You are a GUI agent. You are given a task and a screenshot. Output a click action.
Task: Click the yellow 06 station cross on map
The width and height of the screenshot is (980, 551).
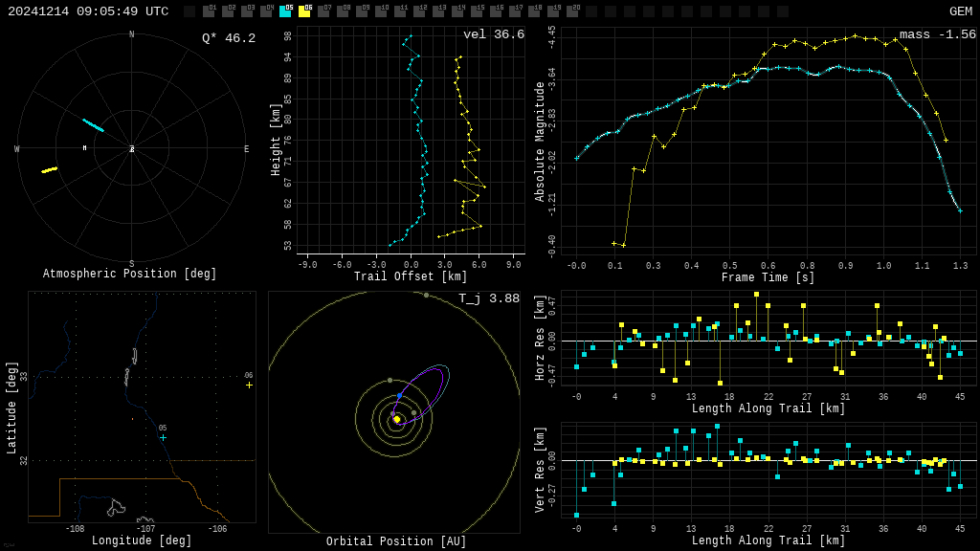249,385
